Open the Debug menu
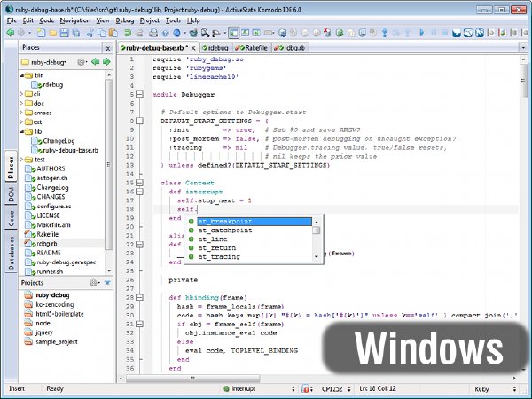The image size is (532, 399). pos(125,20)
